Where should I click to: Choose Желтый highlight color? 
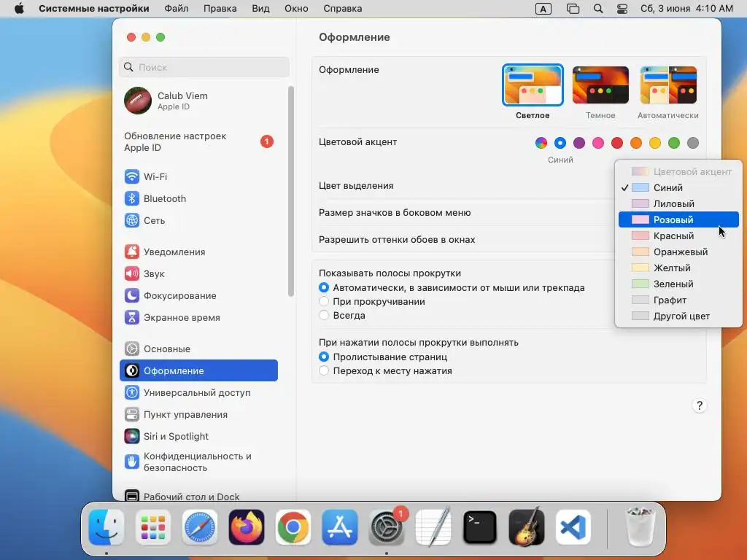pos(678,268)
